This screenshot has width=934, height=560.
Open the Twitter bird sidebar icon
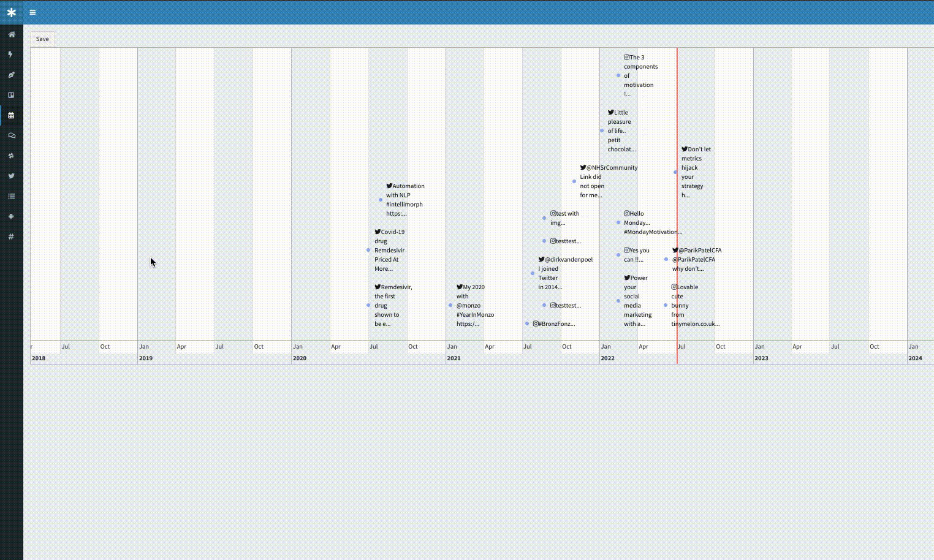[x=11, y=176]
